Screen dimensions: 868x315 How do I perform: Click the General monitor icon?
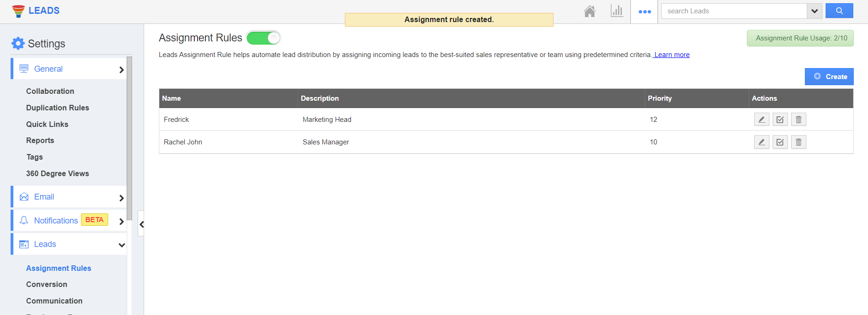(x=24, y=69)
